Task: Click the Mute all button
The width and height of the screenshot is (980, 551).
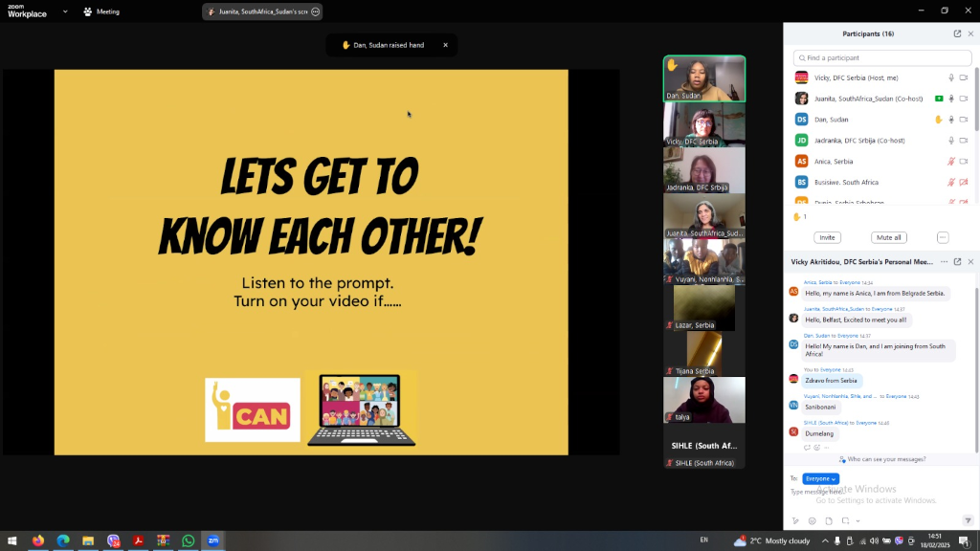Action: 888,237
